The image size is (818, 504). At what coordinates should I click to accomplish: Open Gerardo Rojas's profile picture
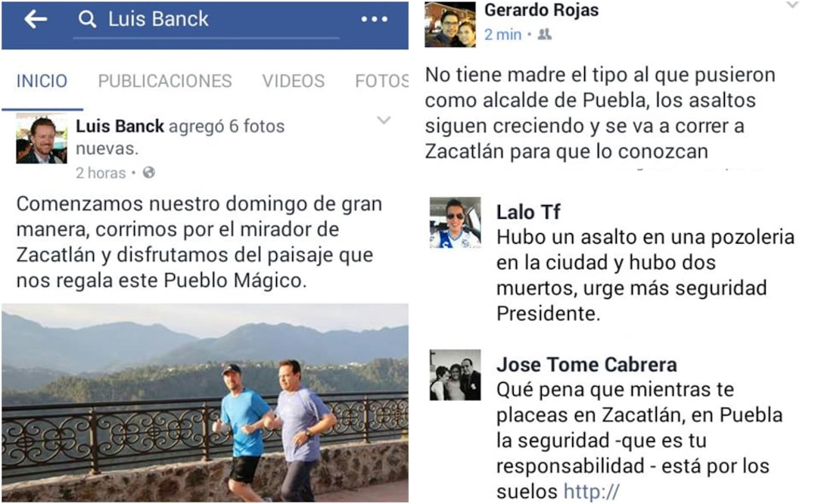pyautogui.click(x=450, y=24)
